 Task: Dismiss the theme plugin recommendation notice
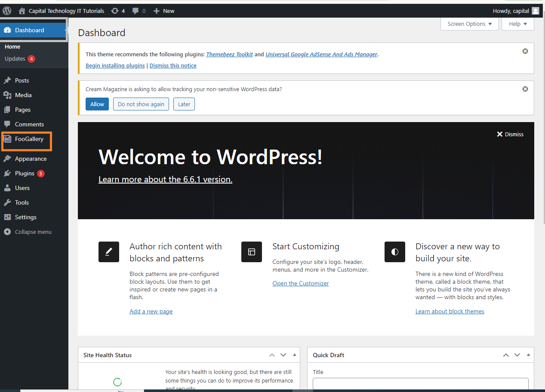coord(525,51)
